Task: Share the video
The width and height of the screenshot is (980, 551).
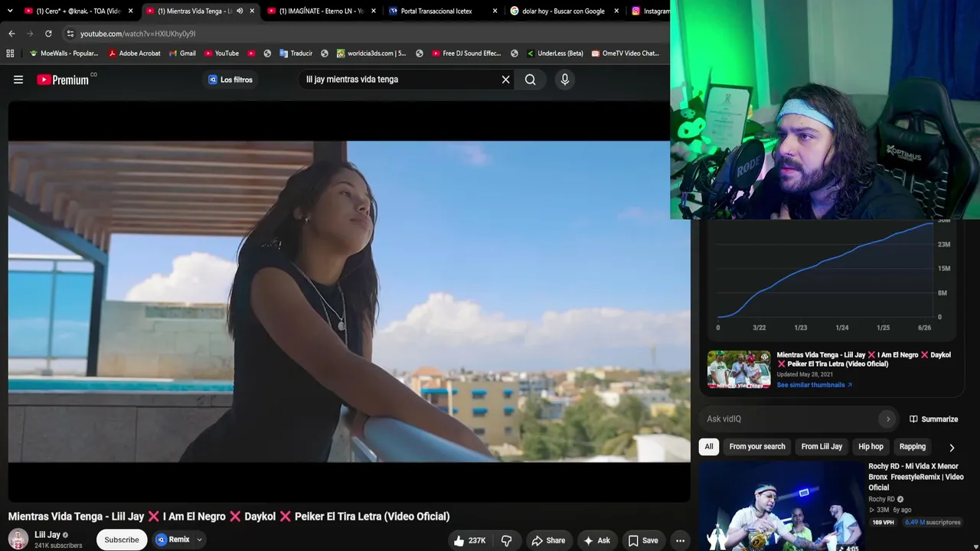Action: click(x=548, y=540)
